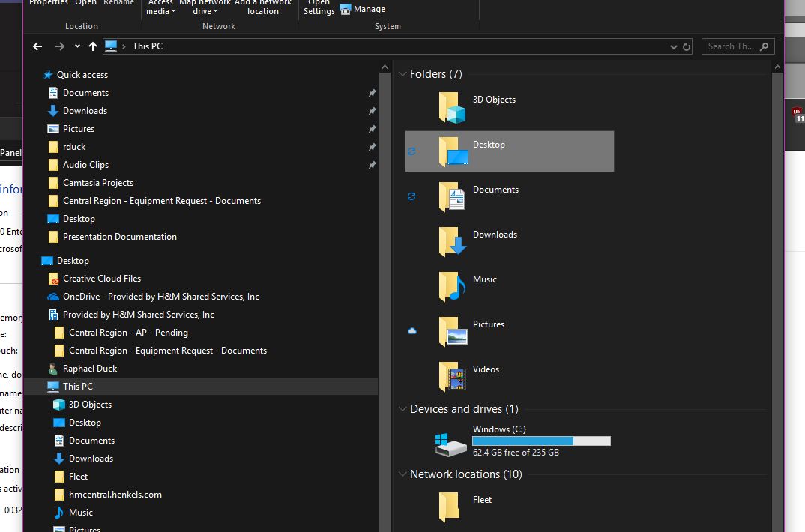The width and height of the screenshot is (805, 532).
Task: Click the Quick access star icon
Action: [48, 75]
